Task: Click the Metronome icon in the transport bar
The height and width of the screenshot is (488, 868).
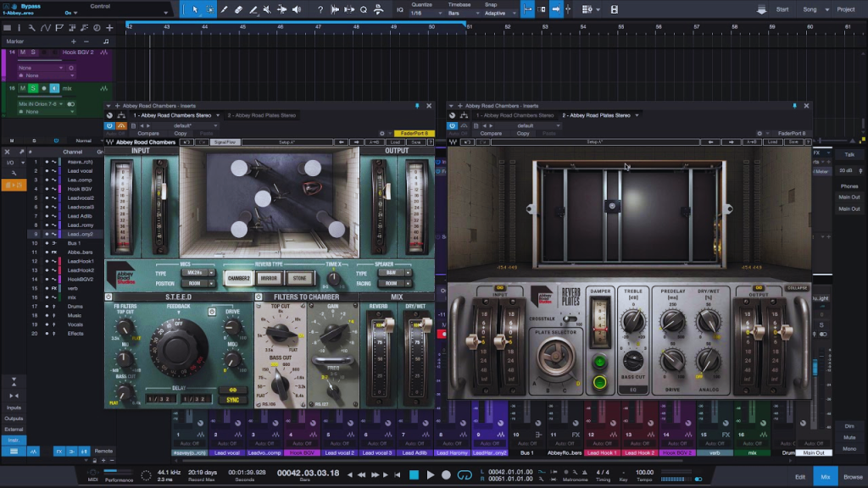Action: pos(584,472)
